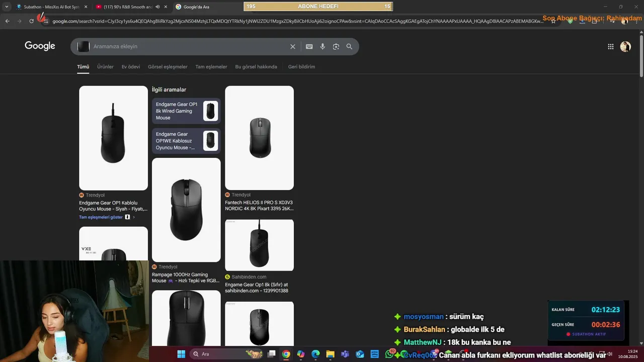Click the Geri bildirim link
Viewport: 644px width, 362px height.
pos(301,67)
